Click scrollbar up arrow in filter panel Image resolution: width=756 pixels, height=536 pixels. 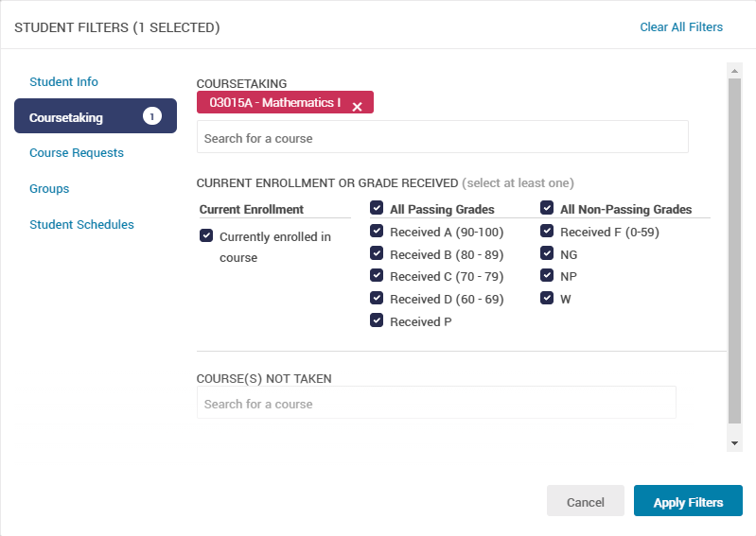[734, 70]
